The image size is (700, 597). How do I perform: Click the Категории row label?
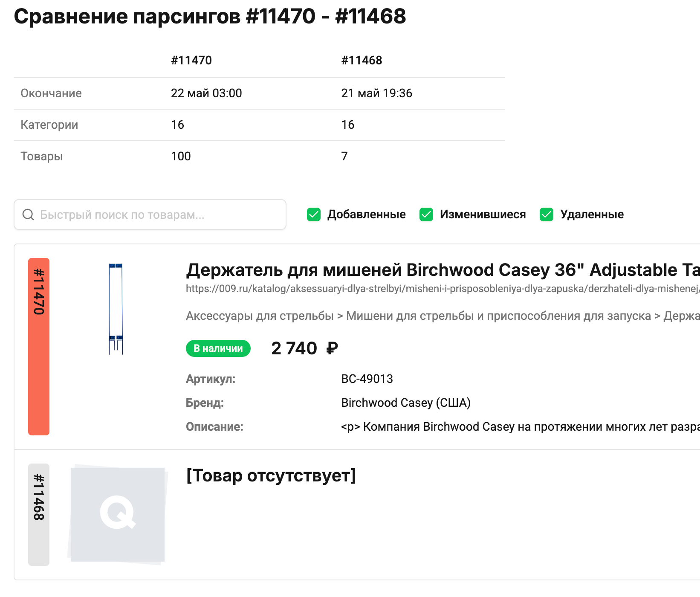click(x=49, y=125)
